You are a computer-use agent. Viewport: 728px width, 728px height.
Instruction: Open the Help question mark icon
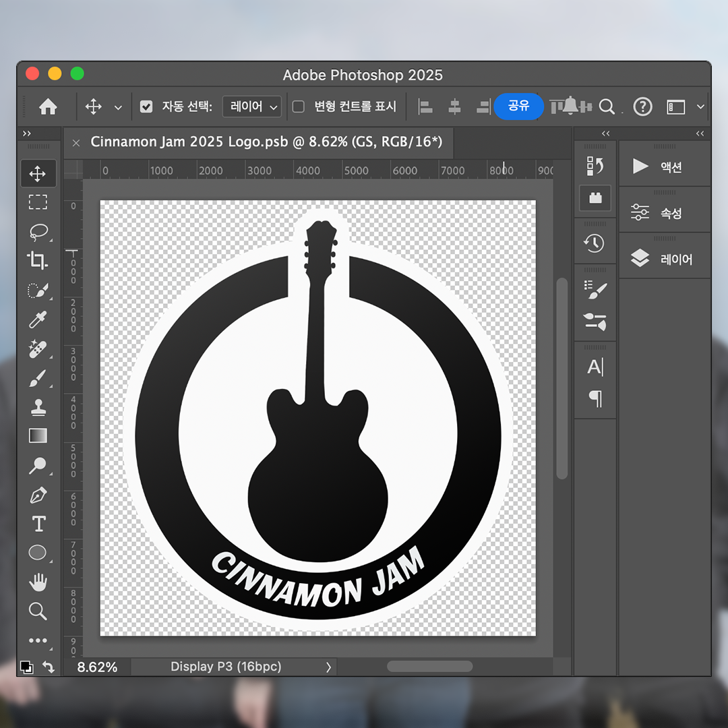click(643, 107)
